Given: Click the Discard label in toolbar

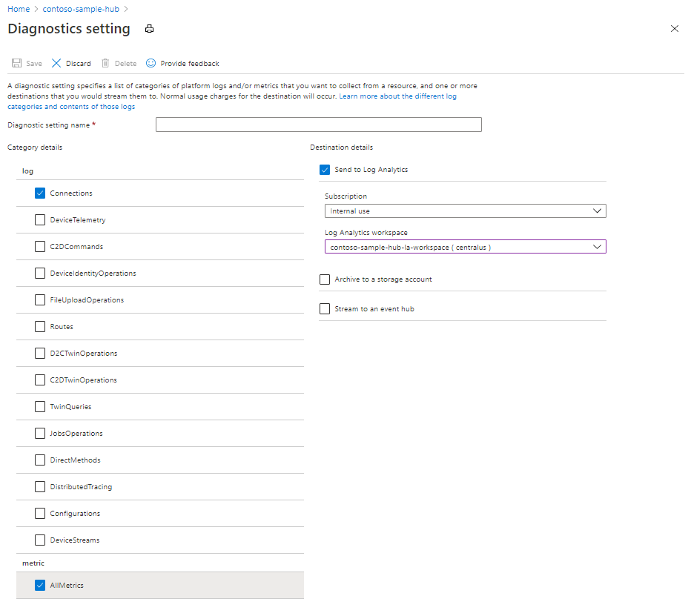Looking at the screenshot, I should coord(79,64).
